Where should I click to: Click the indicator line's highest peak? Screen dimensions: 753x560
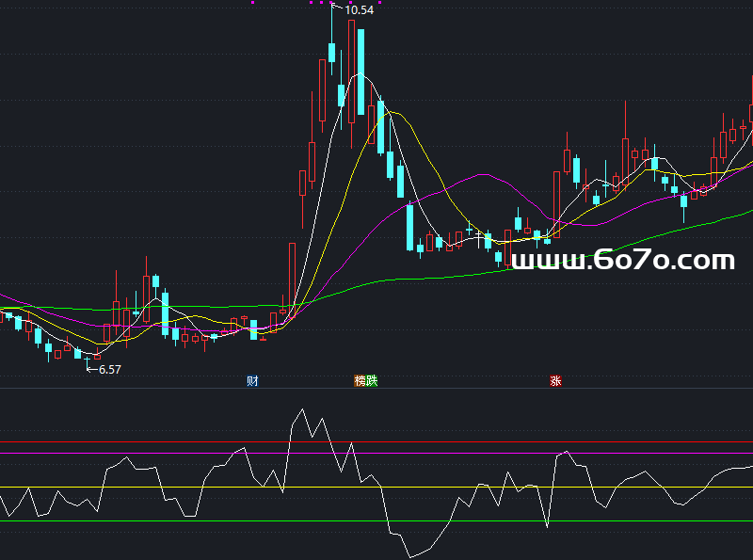(x=301, y=410)
